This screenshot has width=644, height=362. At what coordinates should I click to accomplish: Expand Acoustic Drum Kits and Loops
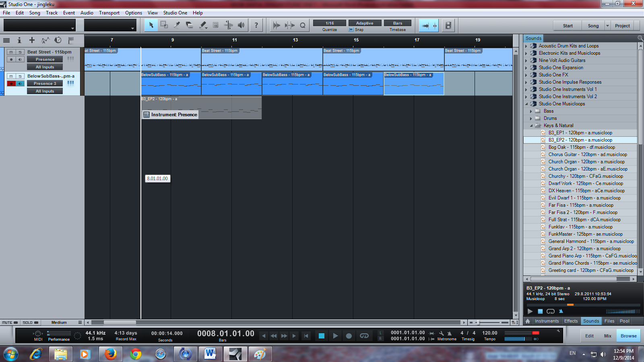click(x=526, y=46)
